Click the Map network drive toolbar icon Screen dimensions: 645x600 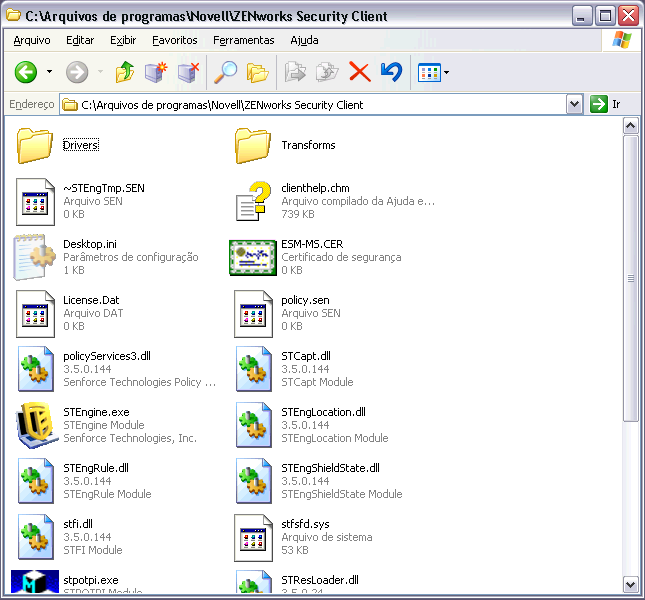pos(156,72)
